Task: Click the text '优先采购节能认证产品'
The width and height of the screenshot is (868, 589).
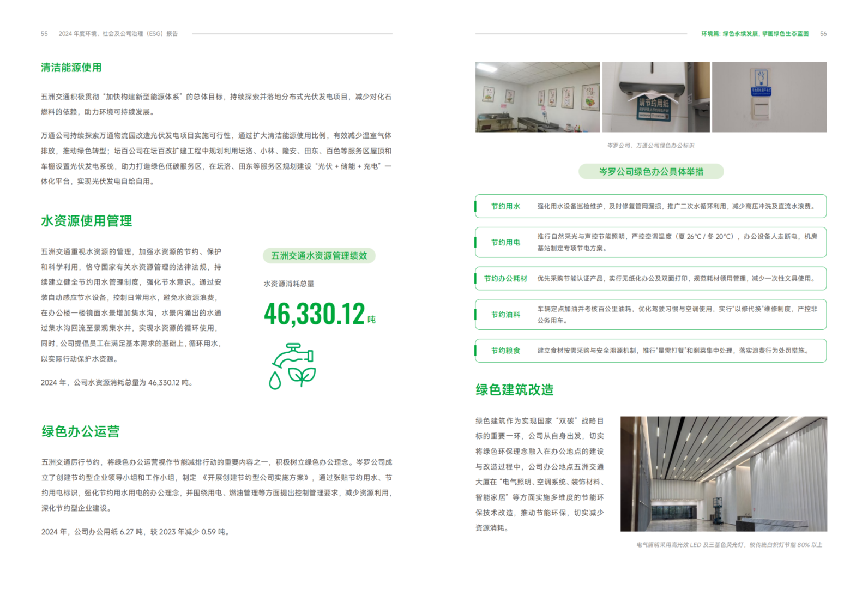Action: (570, 278)
